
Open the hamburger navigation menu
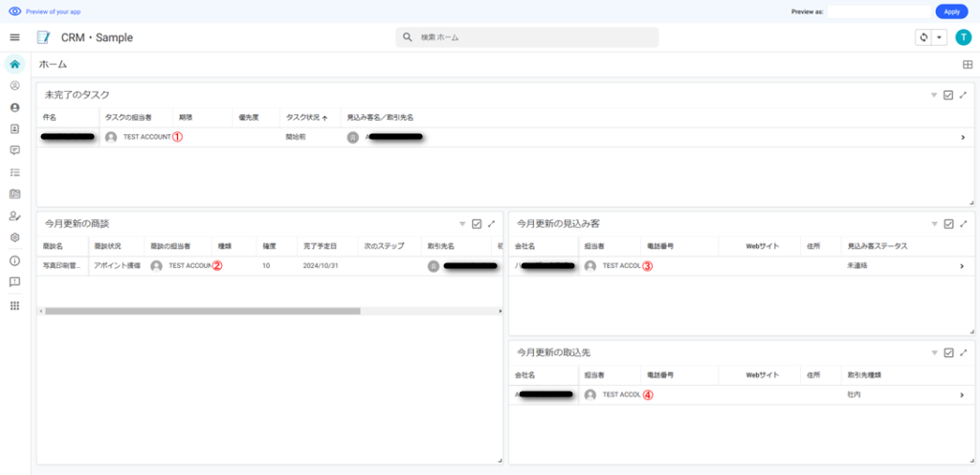click(14, 37)
